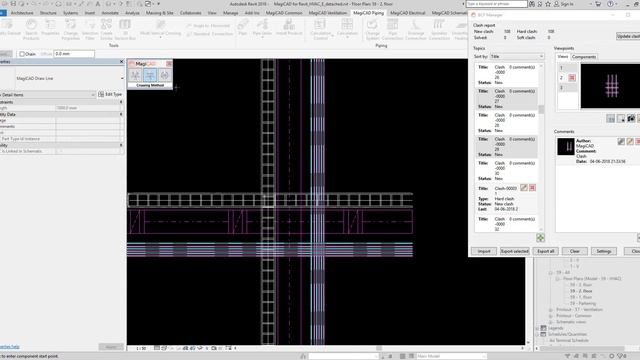Image resolution: width=640 pixels, height=360 pixels.
Task: Click the Edit Type button
Action: pos(110,94)
